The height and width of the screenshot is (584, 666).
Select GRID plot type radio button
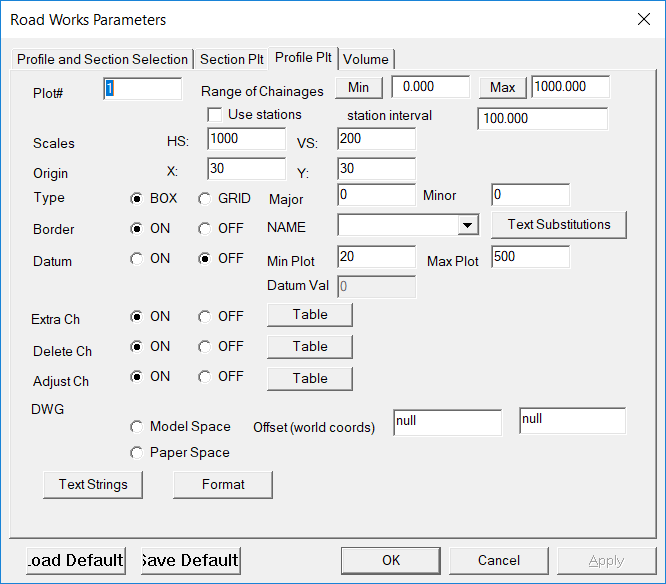point(205,199)
